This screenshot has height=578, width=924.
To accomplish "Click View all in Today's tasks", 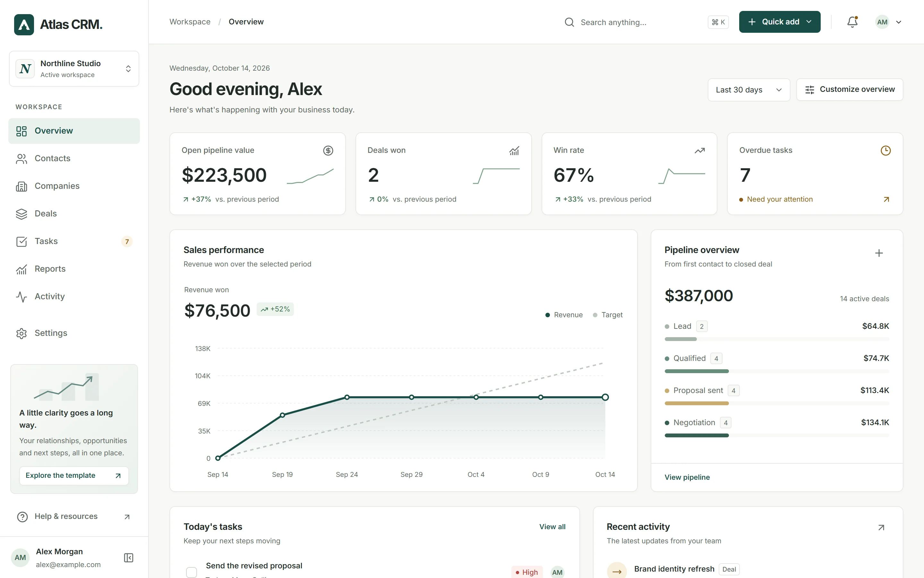I will (x=552, y=527).
